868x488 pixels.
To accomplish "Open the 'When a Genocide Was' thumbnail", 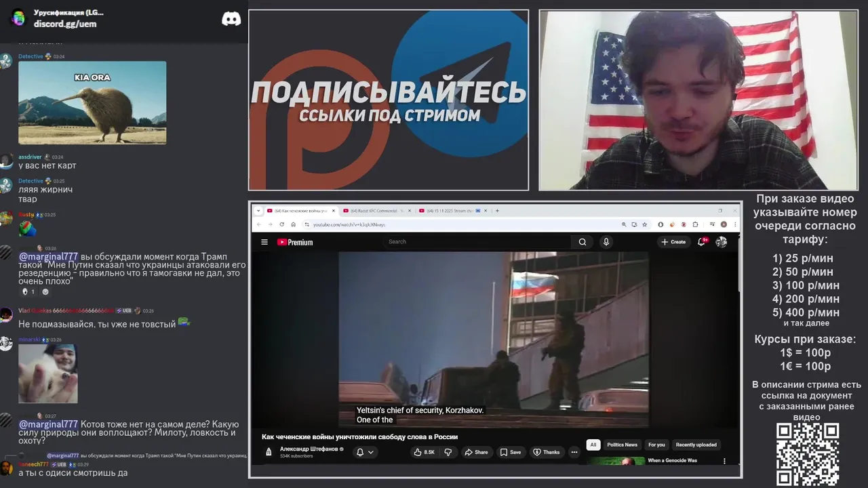I will (616, 462).
